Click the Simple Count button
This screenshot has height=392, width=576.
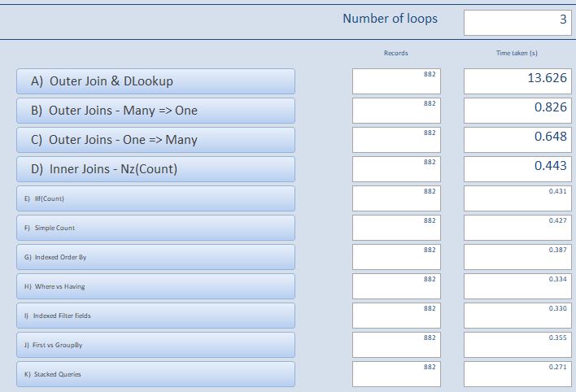pos(155,228)
